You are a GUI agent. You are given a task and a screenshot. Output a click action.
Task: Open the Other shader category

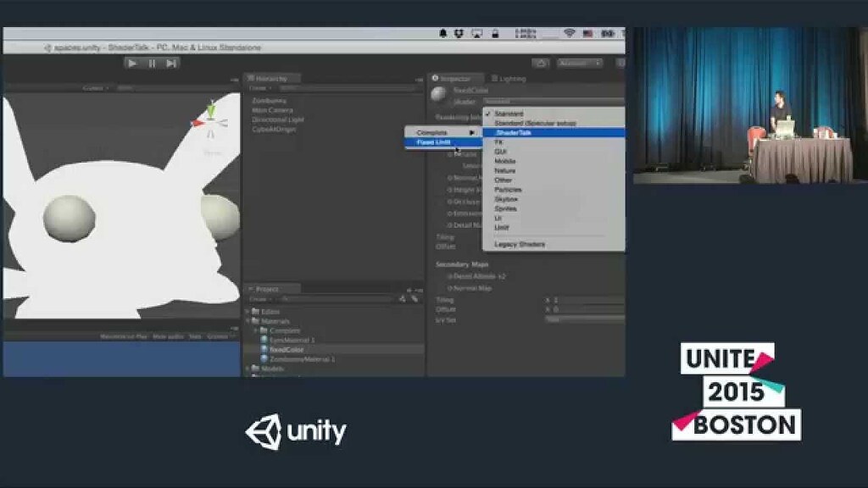click(554, 180)
